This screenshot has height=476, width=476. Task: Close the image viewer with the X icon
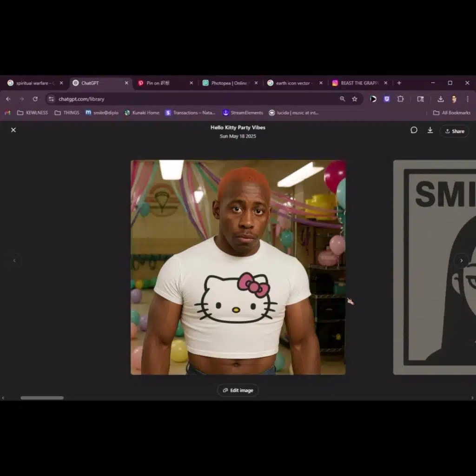click(13, 130)
